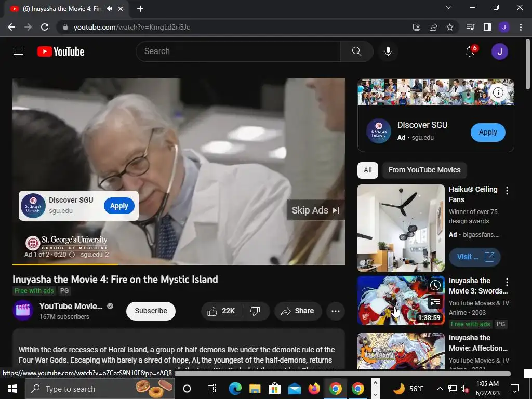
Task: Add Inuyasha Movie 3 to Watch later
Action: click(x=435, y=286)
